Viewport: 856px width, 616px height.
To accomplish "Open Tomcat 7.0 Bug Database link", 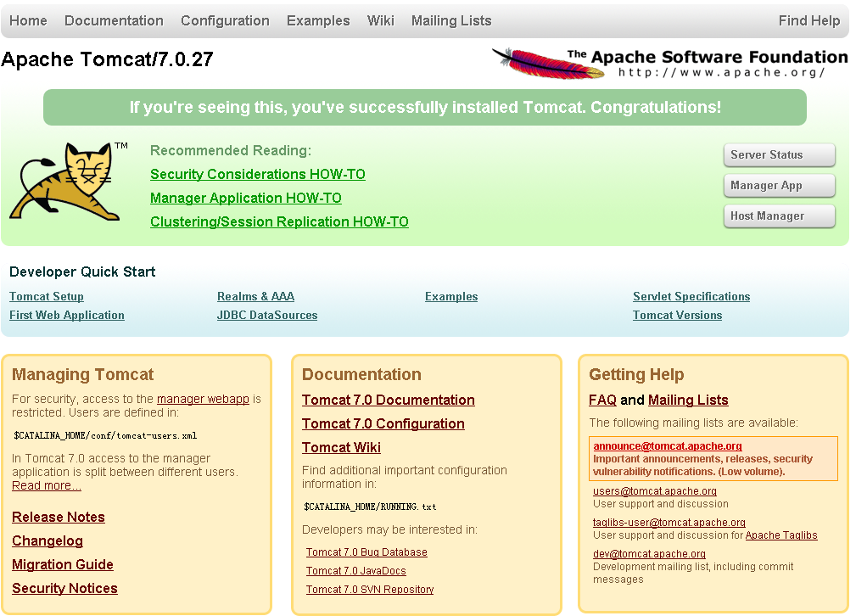I will click(x=366, y=552).
